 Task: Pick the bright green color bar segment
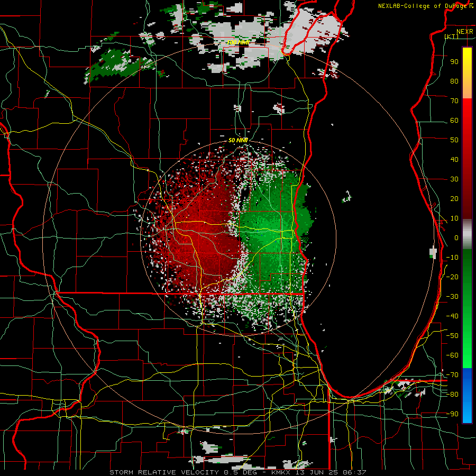click(467, 349)
